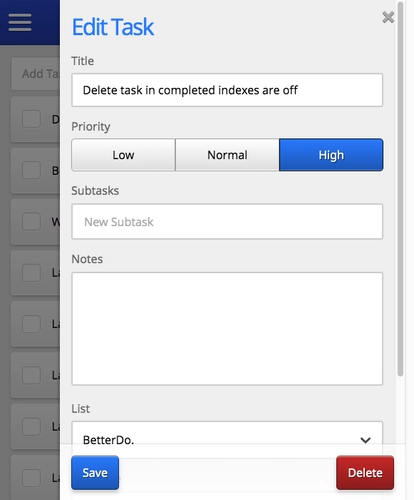Close the Edit Task panel
The image size is (414, 500).
point(388,17)
